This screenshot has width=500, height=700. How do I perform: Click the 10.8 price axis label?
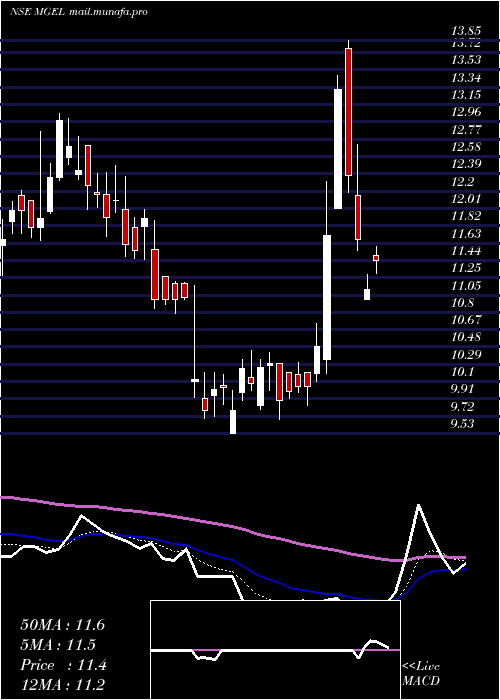[x=462, y=303]
